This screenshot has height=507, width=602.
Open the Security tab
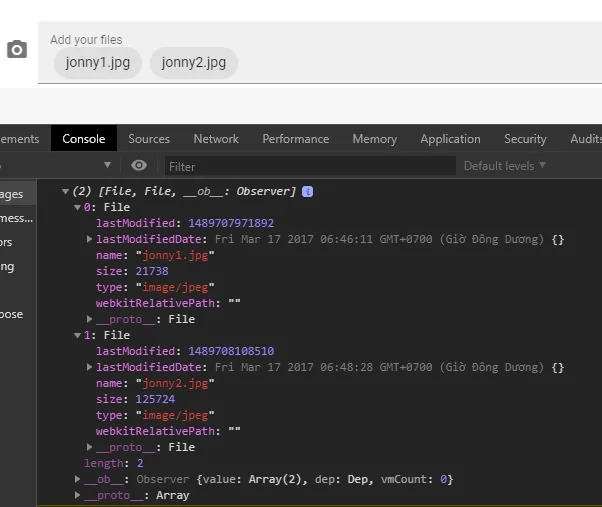525,139
